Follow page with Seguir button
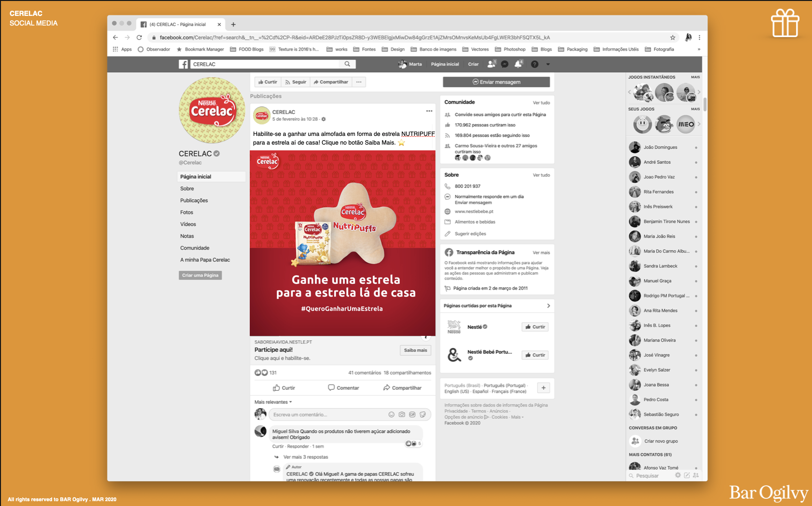The image size is (812, 506). coord(296,82)
